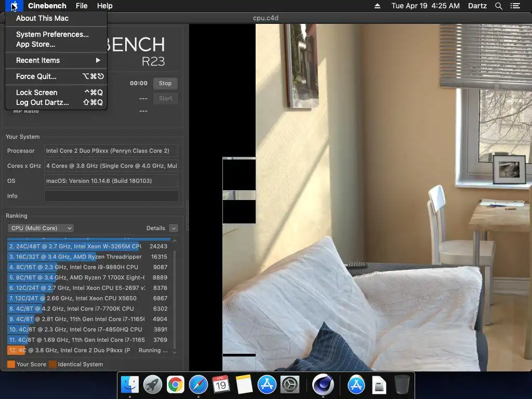
Task: Select ranking row i7-1165 at 1.69 GHz
Action: (88, 340)
